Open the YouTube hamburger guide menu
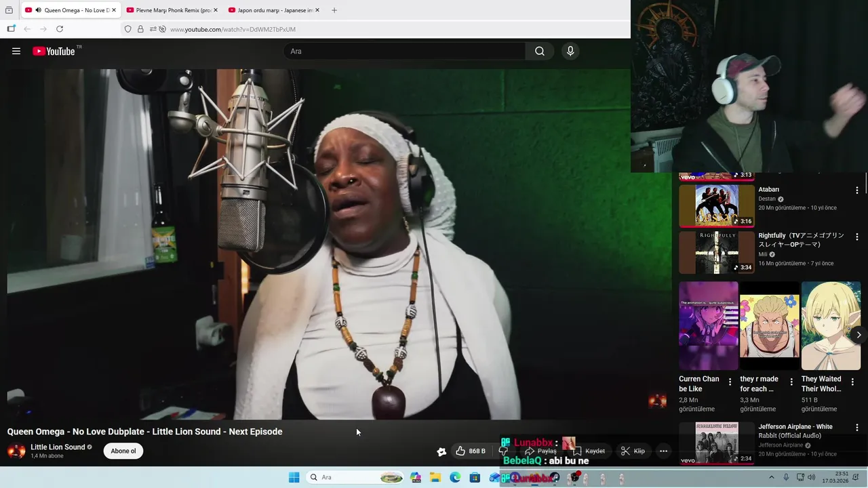Screen dimensions: 868x488 coord(16,51)
